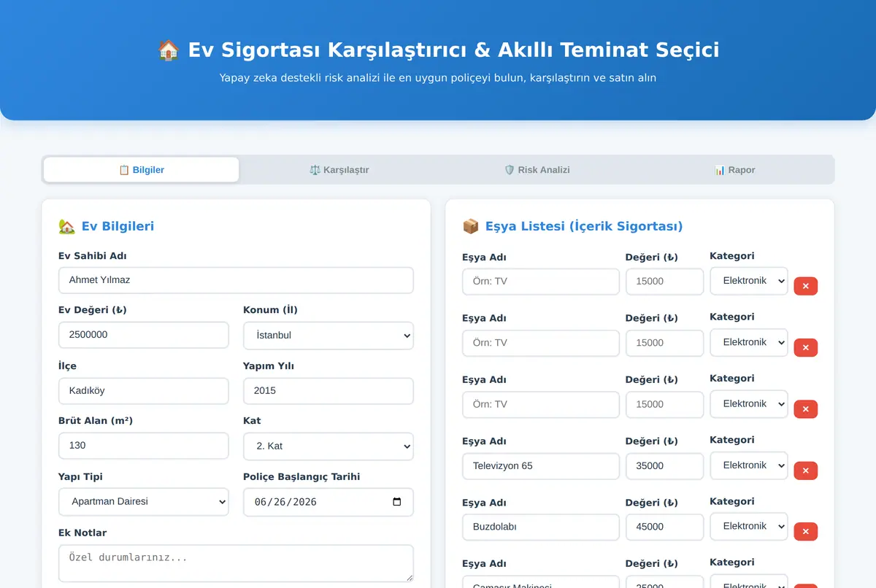Focus the Yapım Yılı field showing 2015
The image size is (876, 588).
328,391
